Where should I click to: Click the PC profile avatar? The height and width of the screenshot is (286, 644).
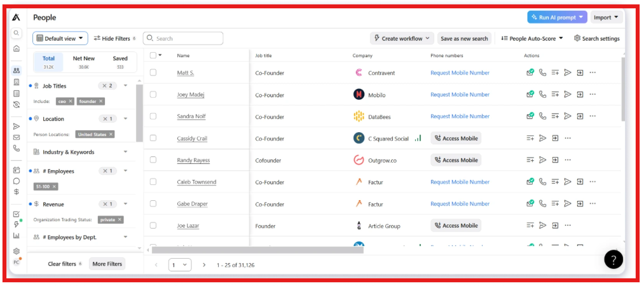[x=17, y=262]
